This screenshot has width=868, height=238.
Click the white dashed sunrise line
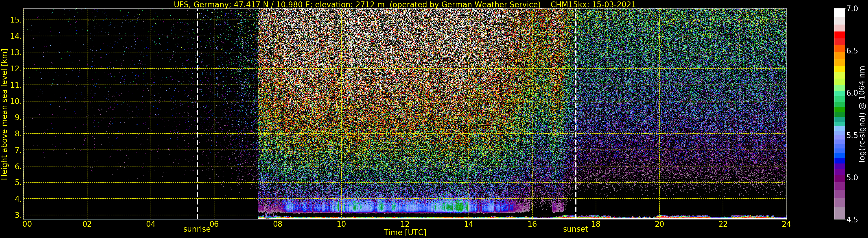pos(197,114)
